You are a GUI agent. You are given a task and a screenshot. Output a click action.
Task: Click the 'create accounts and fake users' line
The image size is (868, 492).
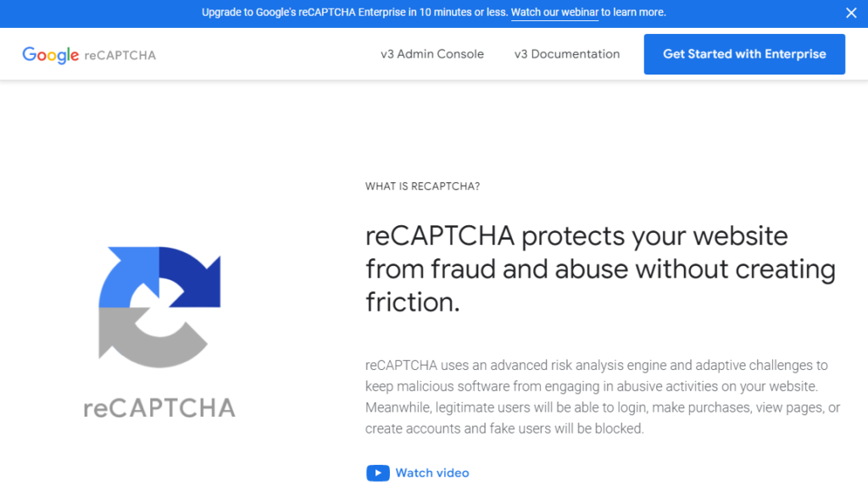(x=504, y=428)
